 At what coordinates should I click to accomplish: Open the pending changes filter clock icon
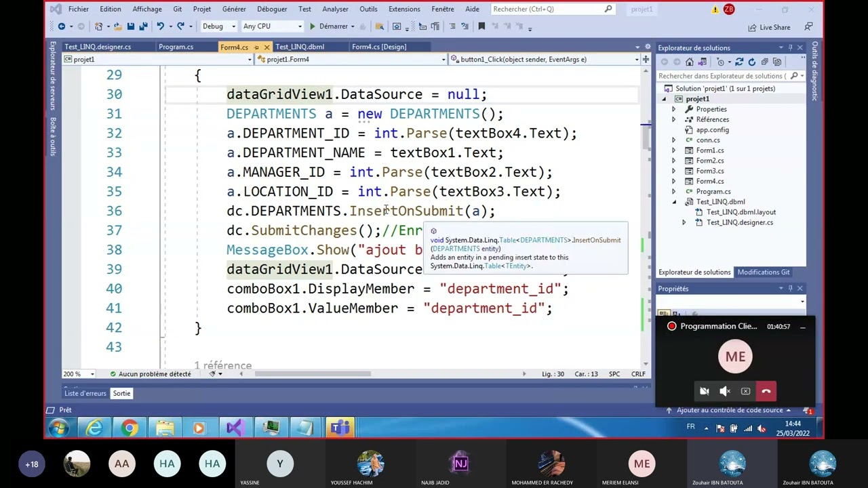coord(721,62)
